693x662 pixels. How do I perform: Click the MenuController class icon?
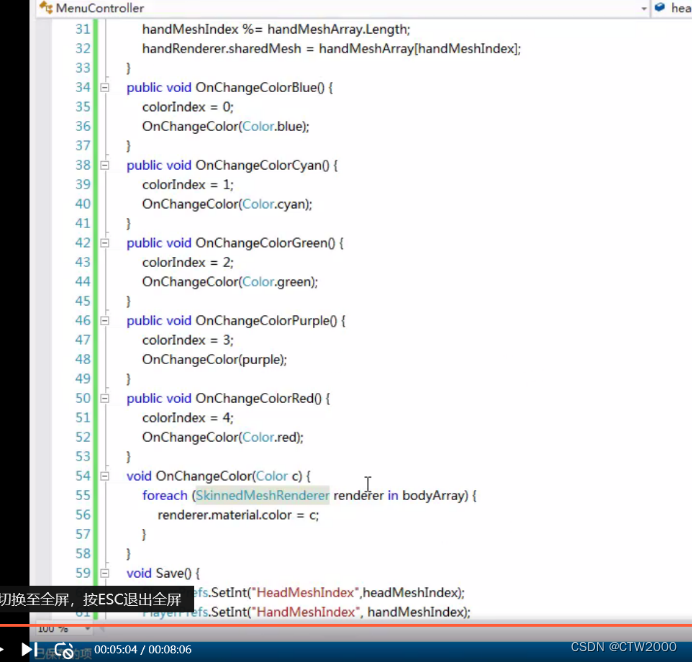[46, 7]
